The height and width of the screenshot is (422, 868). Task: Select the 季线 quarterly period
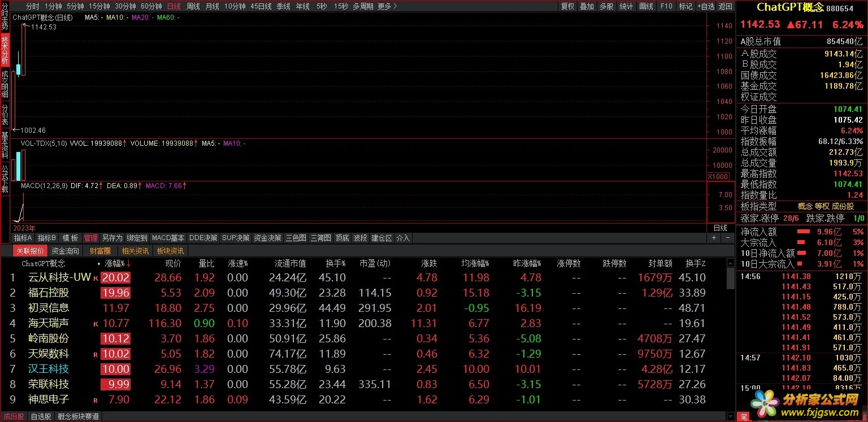(x=283, y=6)
